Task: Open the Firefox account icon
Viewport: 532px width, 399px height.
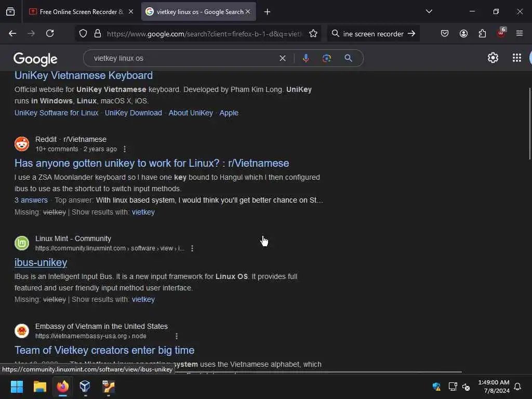Action: (463, 33)
